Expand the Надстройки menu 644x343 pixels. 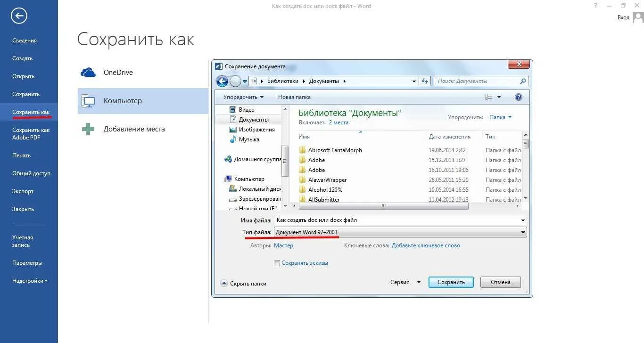[x=30, y=281]
